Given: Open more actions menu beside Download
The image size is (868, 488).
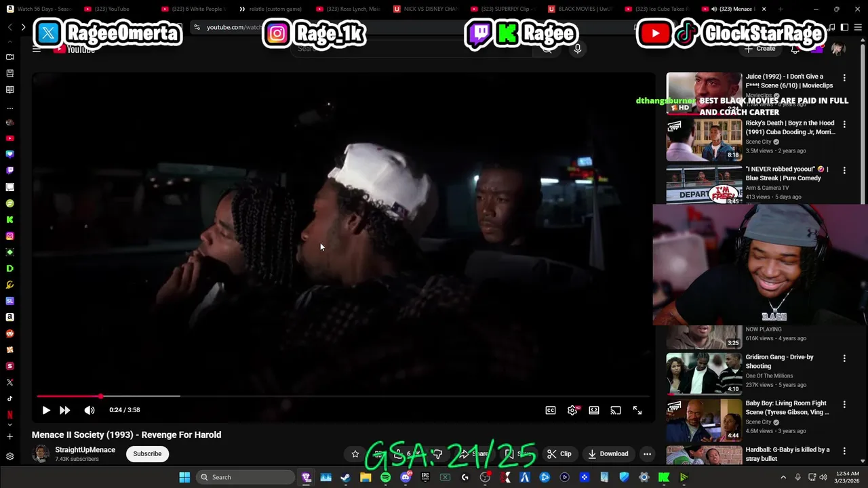Looking at the screenshot, I should pos(648,453).
